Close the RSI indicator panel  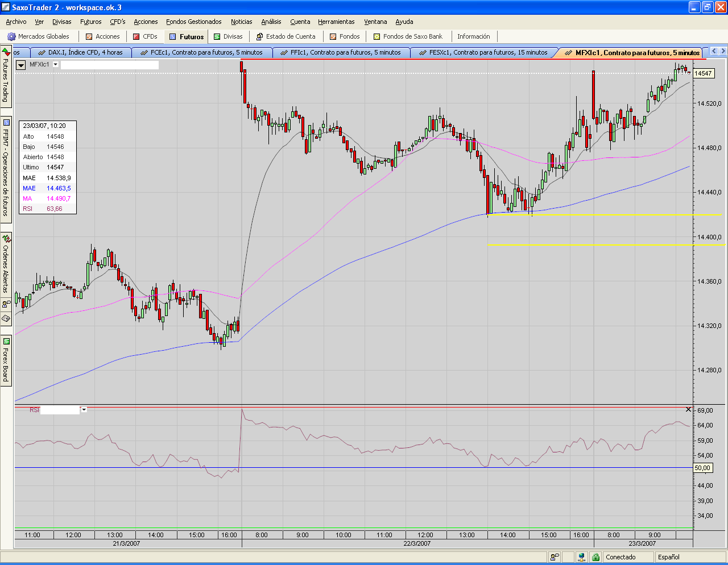tap(688, 409)
